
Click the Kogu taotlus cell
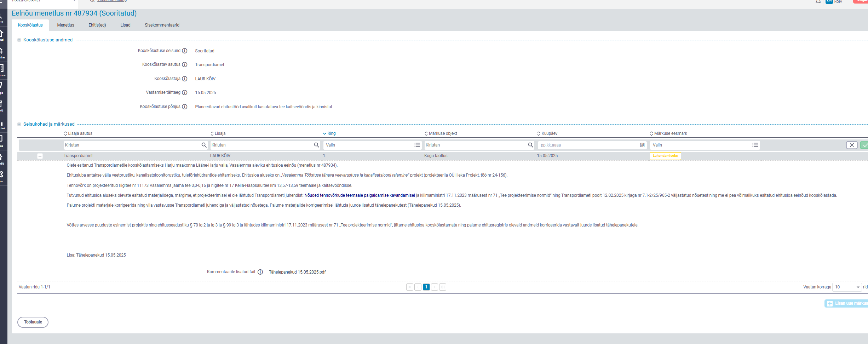click(x=436, y=156)
